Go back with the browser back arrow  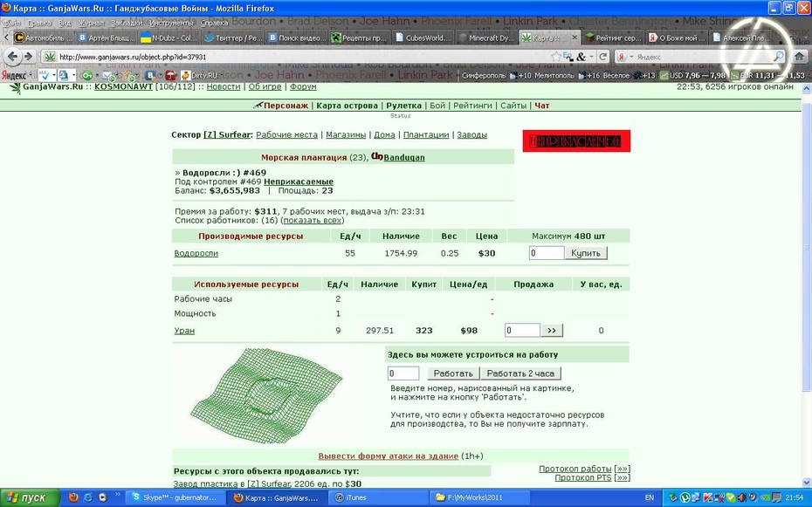pos(13,57)
